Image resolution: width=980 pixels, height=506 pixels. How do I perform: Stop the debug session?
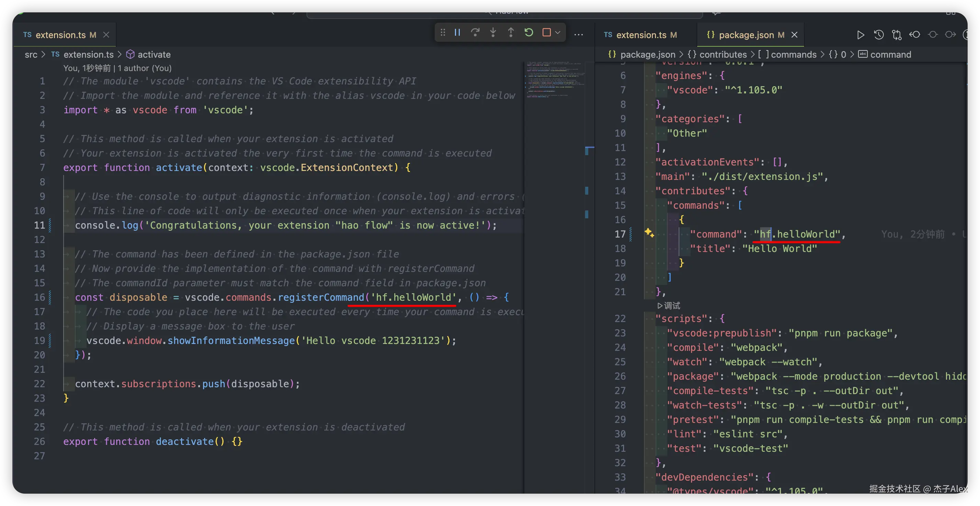547,33
